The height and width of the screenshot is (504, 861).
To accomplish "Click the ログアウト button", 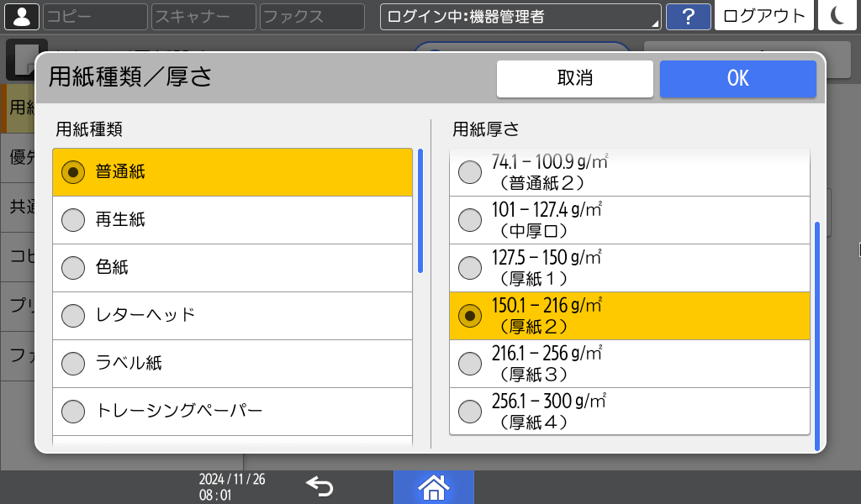I will coord(763,16).
